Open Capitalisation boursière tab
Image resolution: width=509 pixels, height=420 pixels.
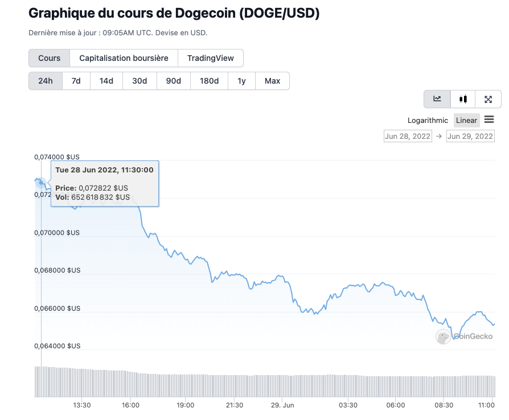pyautogui.click(x=124, y=58)
